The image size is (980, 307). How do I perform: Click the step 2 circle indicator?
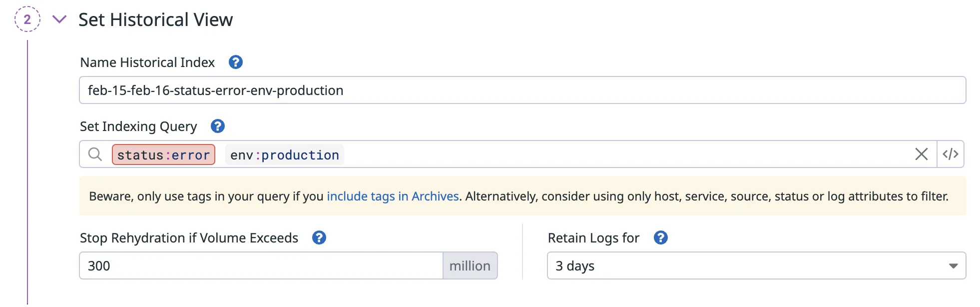[x=27, y=19]
